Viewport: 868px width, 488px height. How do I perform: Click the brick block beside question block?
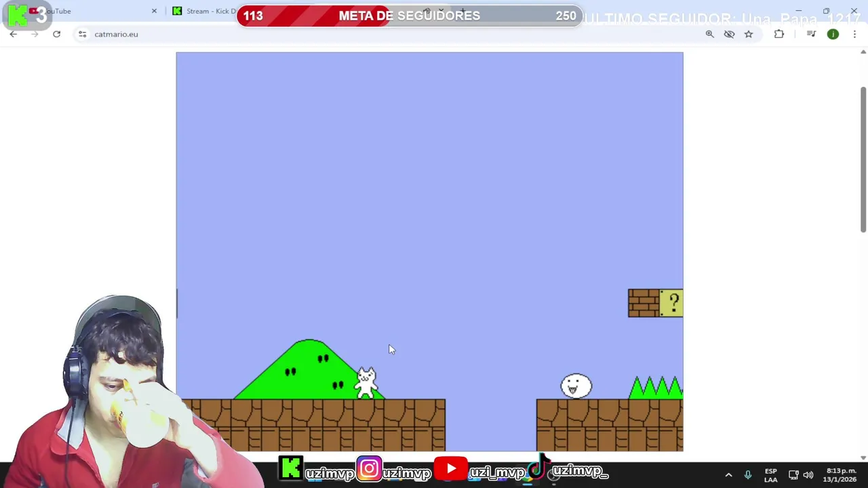click(x=644, y=303)
